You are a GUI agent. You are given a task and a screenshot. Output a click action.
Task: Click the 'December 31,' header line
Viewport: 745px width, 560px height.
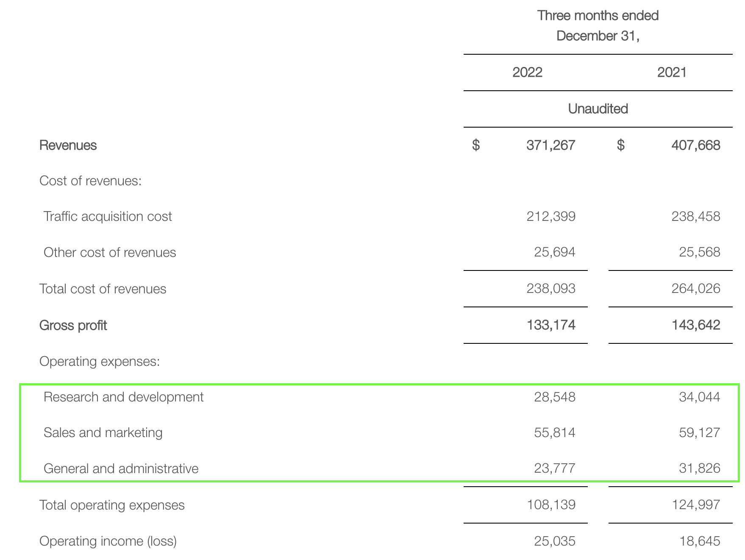click(x=598, y=36)
